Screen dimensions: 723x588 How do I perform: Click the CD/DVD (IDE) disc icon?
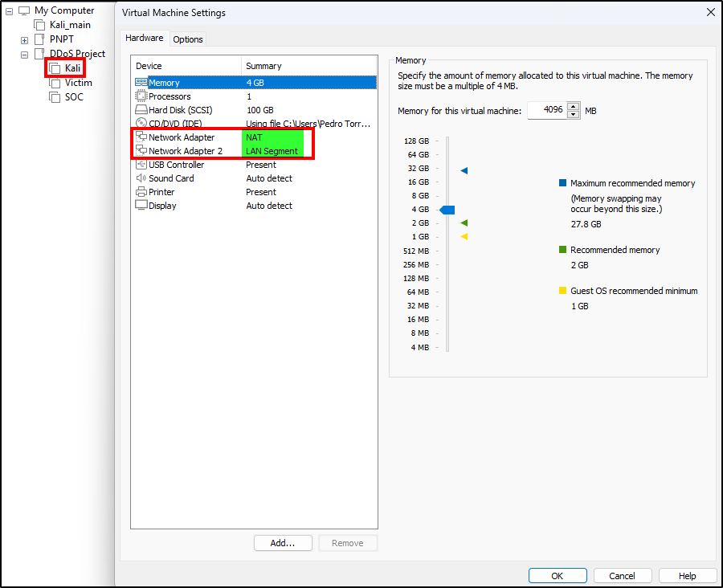point(141,124)
